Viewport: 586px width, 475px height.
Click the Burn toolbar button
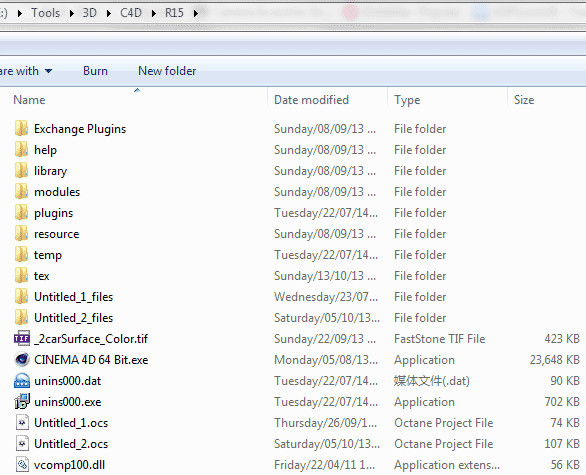pos(95,71)
